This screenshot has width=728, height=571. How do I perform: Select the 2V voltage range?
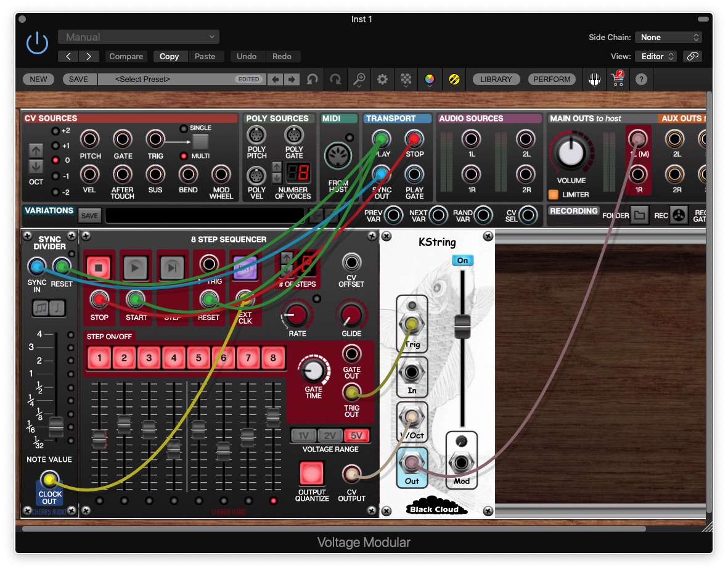tap(330, 435)
